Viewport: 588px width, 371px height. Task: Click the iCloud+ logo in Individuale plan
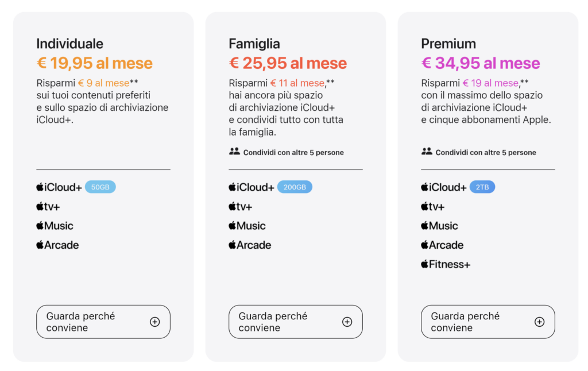pos(59,187)
